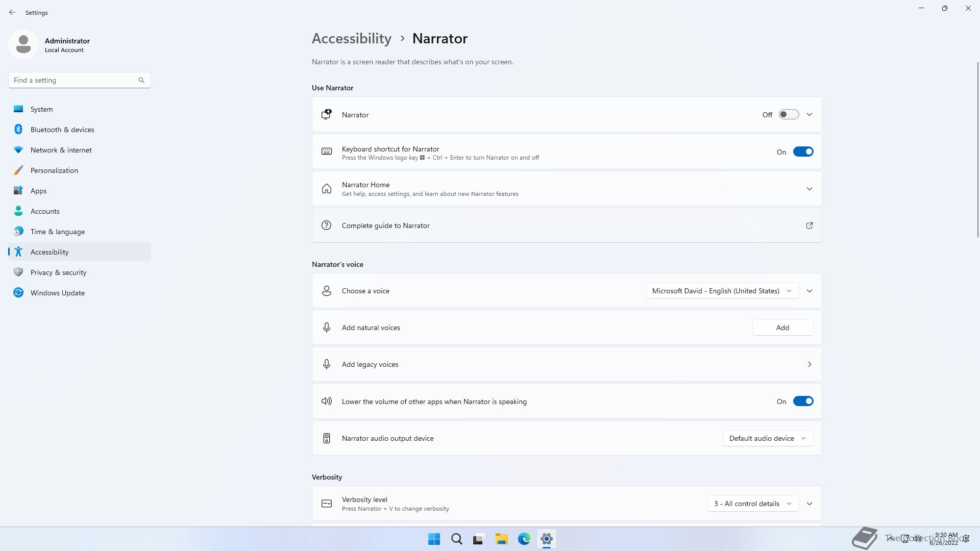
Task: Open Task View on the taskbar
Action: 479,539
